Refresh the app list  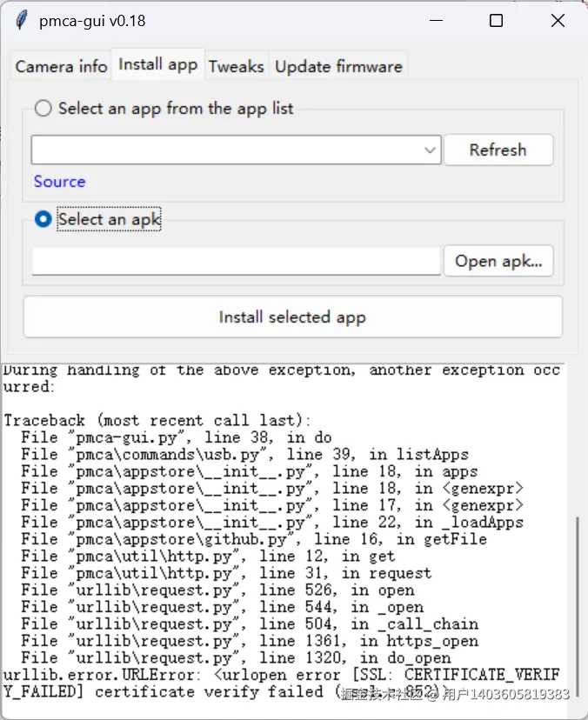click(498, 150)
